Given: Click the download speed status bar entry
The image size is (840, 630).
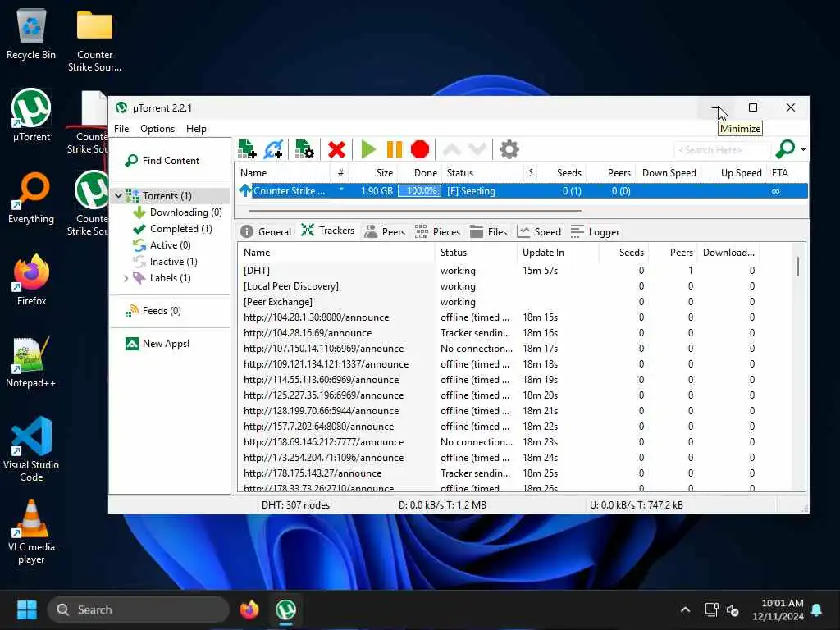Looking at the screenshot, I should pos(442,505).
